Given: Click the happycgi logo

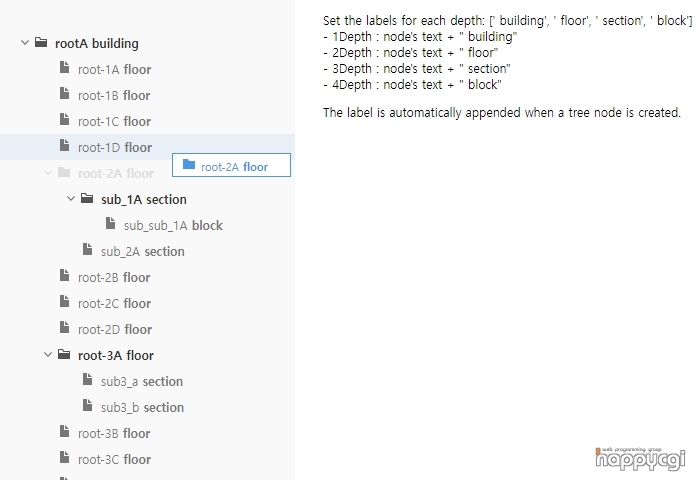Looking at the screenshot, I should click(641, 459).
